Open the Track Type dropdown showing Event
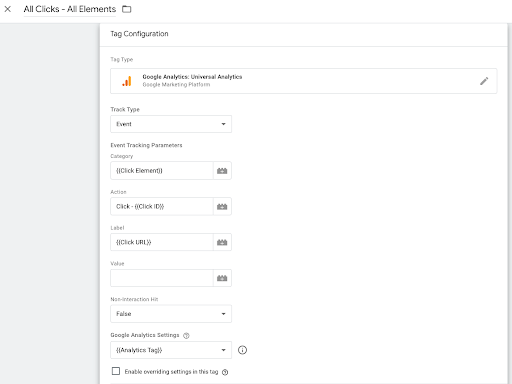Image resolution: width=512 pixels, height=384 pixels. (x=171, y=124)
